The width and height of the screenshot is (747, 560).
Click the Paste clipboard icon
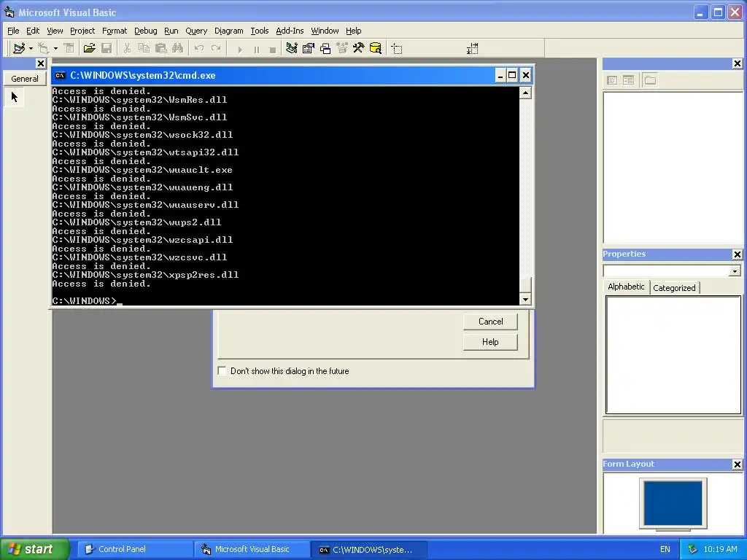click(x=161, y=48)
